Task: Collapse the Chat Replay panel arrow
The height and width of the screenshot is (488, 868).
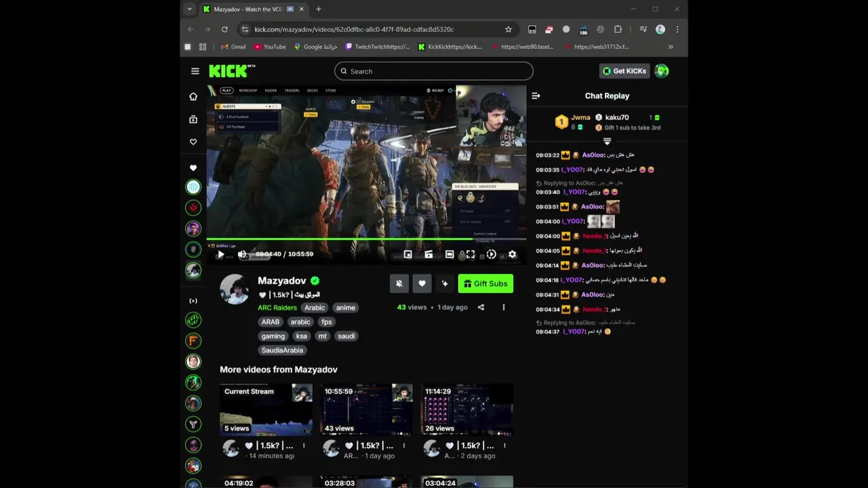Action: tap(535, 96)
